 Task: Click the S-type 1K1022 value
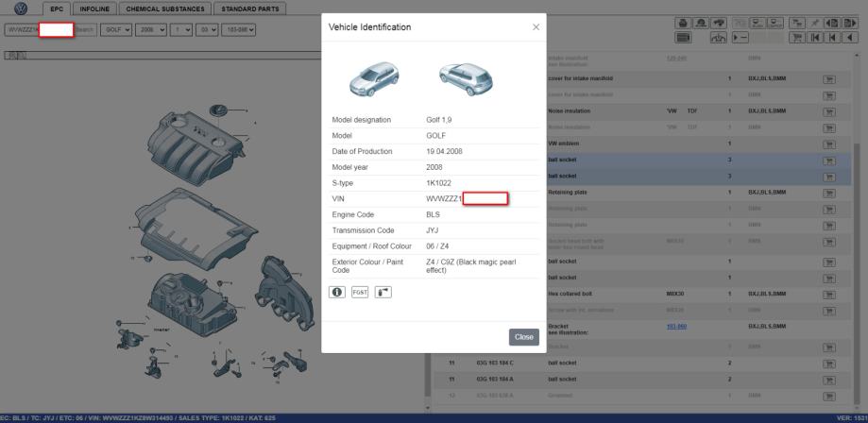tap(437, 183)
